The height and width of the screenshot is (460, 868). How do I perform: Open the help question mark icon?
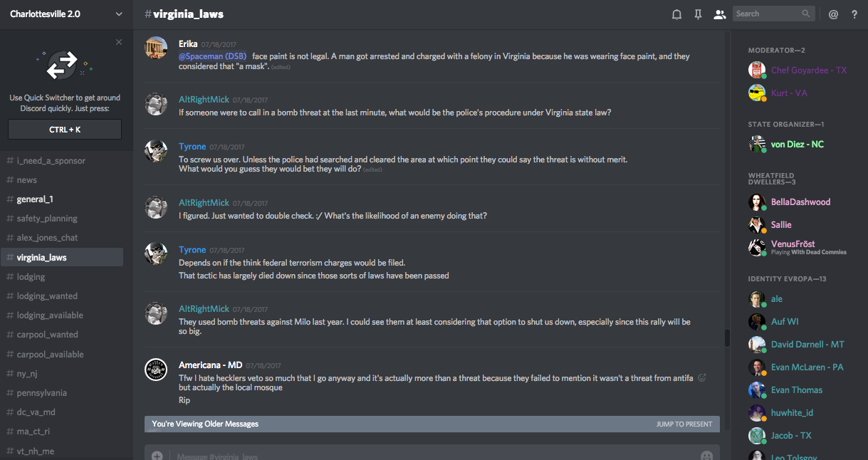[x=854, y=14]
